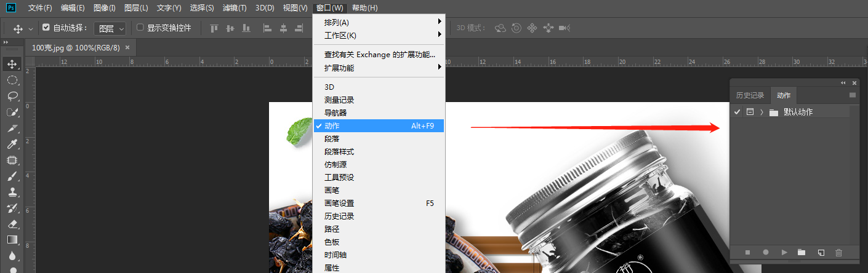This screenshot has width=868, height=273.
Task: Click the Align vertical centers icon
Action: (230, 28)
